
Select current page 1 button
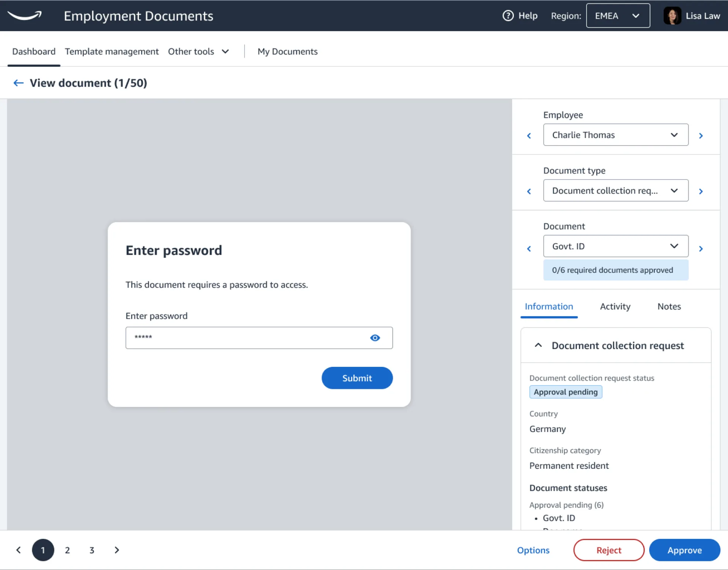pos(43,550)
